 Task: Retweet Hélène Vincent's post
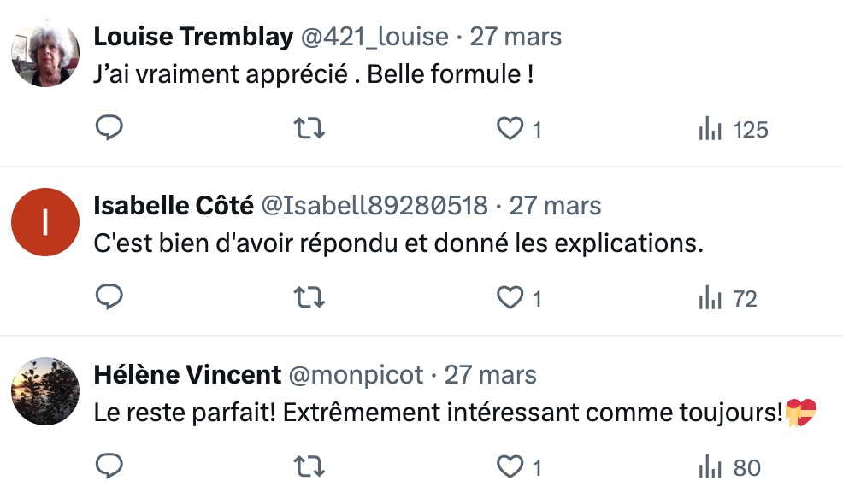309,466
